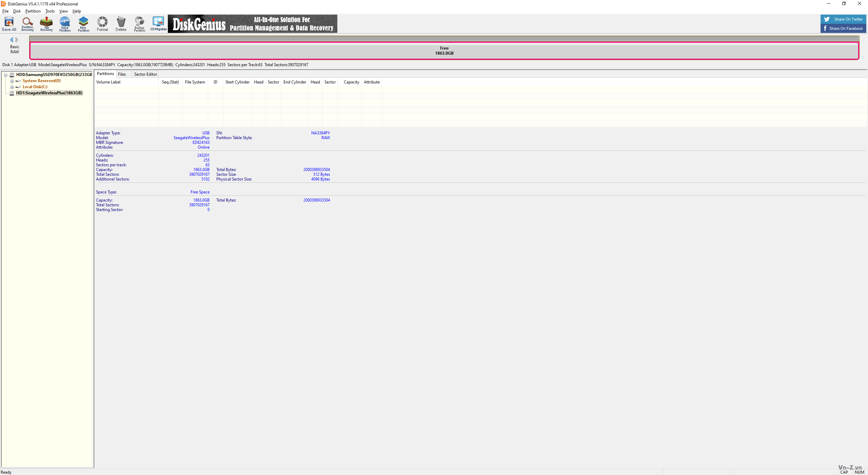The image size is (868, 475).
Task: Click the serial number NA3384PY value
Action: click(320, 133)
